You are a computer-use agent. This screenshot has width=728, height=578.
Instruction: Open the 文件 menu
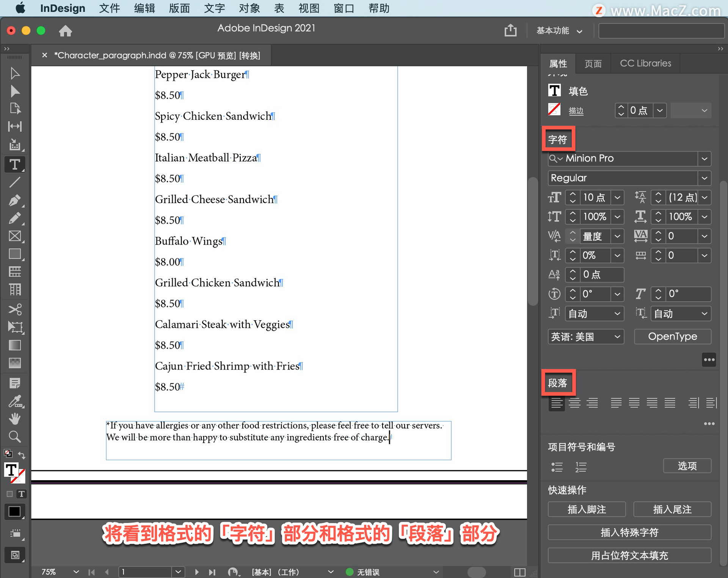[110, 8]
